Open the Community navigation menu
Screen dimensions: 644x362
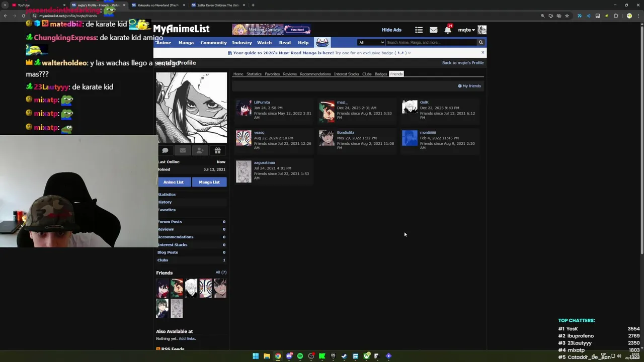(213, 43)
